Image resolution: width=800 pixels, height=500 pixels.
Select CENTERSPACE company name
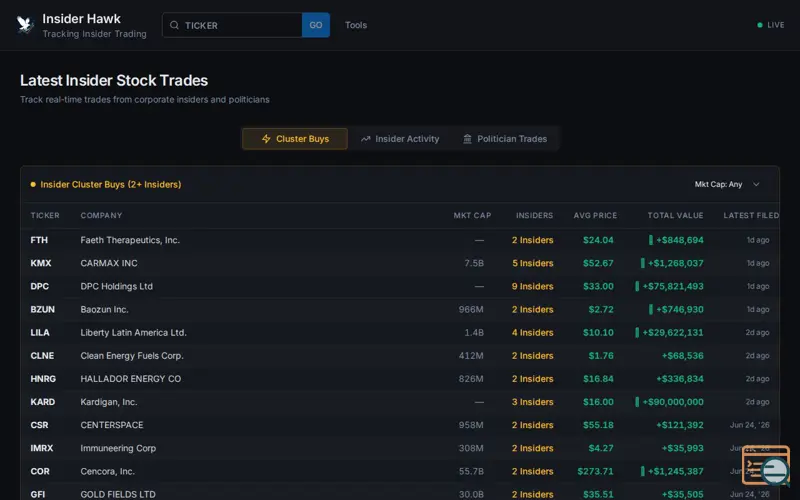click(x=112, y=425)
